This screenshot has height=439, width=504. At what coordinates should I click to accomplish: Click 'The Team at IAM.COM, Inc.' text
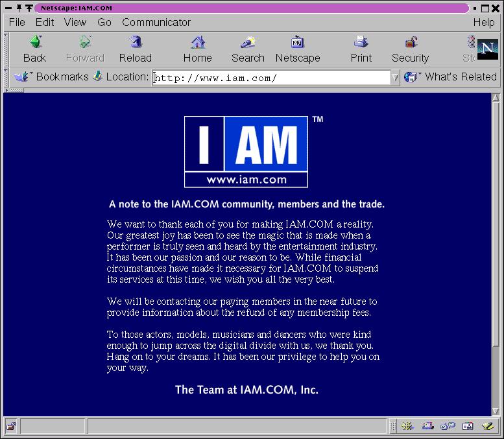coord(246,390)
